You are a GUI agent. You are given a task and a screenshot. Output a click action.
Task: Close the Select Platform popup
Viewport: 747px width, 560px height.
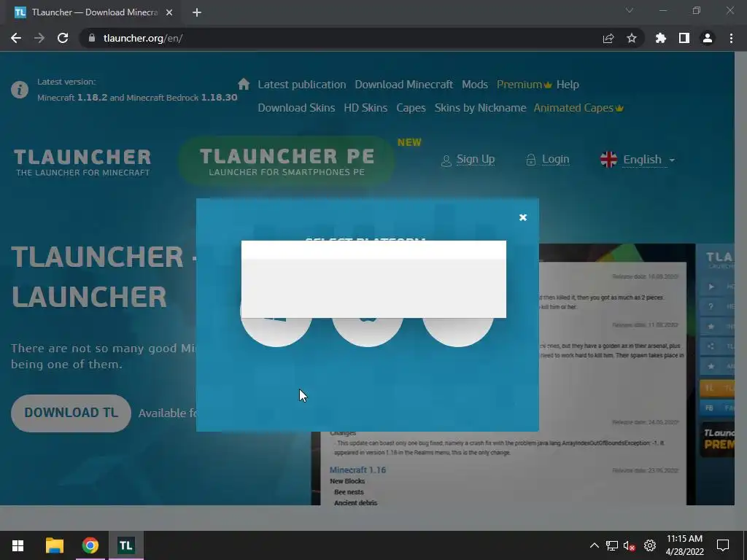coord(522,217)
